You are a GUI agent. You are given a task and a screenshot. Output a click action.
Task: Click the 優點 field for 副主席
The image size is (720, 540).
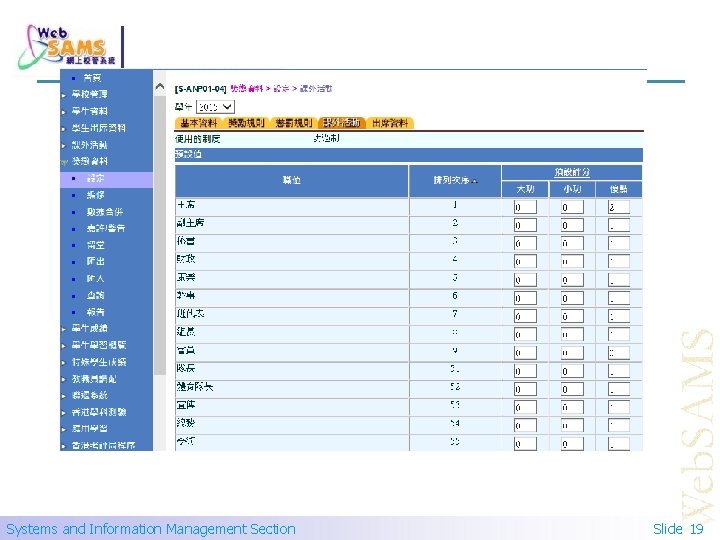coord(619,225)
